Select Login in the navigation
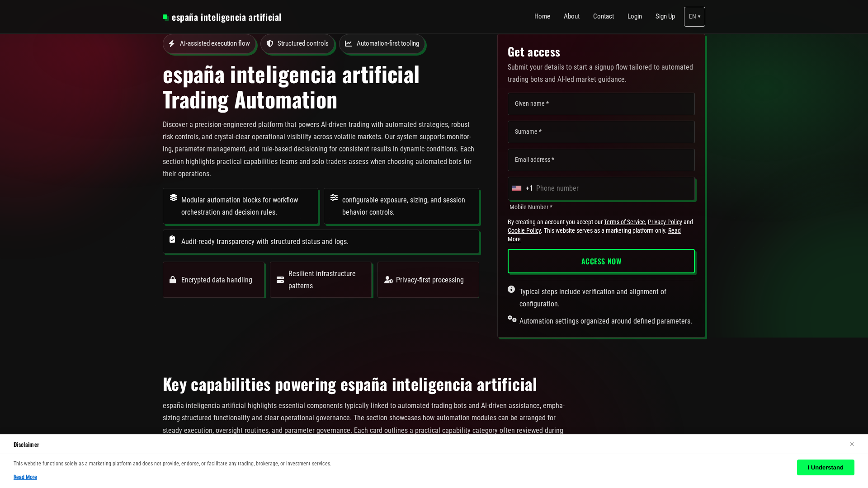868x488 pixels. [x=635, y=16]
